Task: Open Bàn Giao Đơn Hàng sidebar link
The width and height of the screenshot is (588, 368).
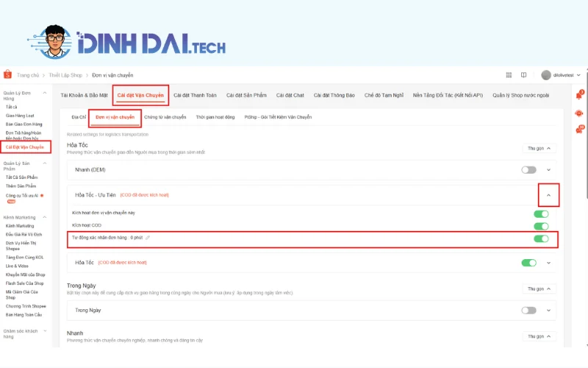Action: (24, 124)
